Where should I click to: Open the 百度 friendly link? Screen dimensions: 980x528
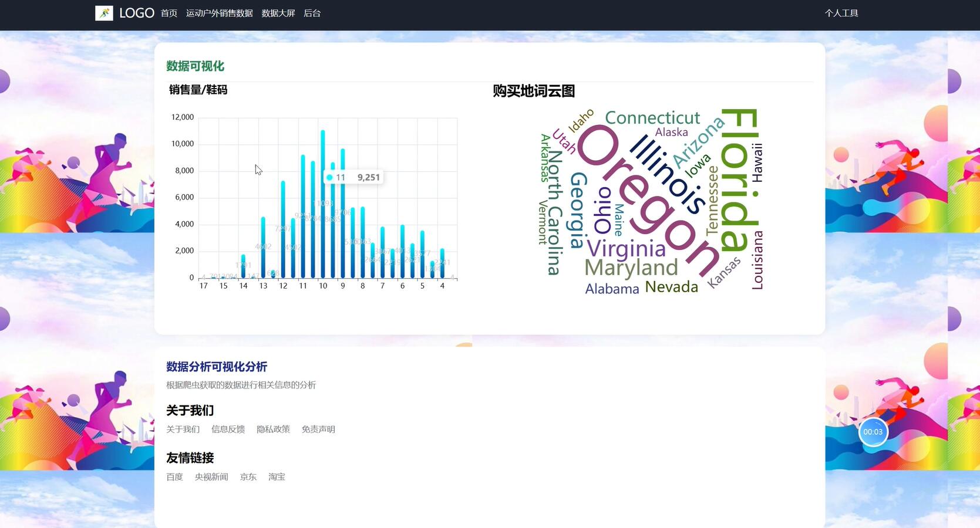pyautogui.click(x=174, y=476)
